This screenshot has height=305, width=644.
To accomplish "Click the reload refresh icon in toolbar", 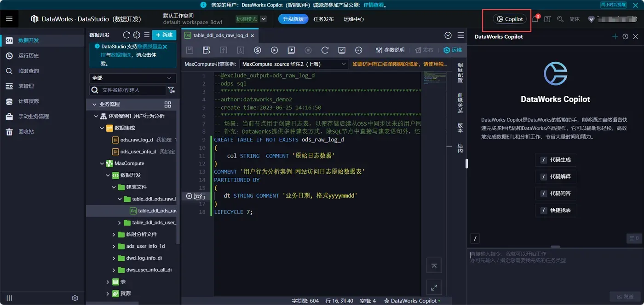I will pos(325,50).
